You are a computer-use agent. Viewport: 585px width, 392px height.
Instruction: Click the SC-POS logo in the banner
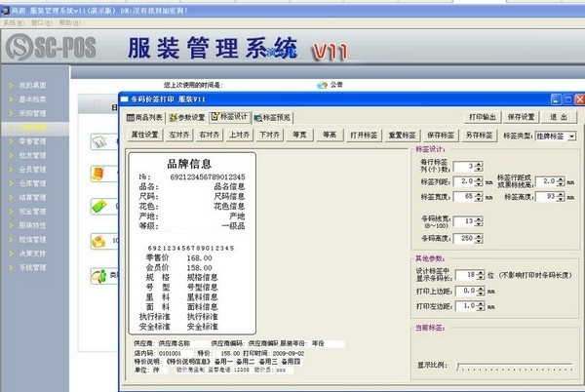(51, 48)
